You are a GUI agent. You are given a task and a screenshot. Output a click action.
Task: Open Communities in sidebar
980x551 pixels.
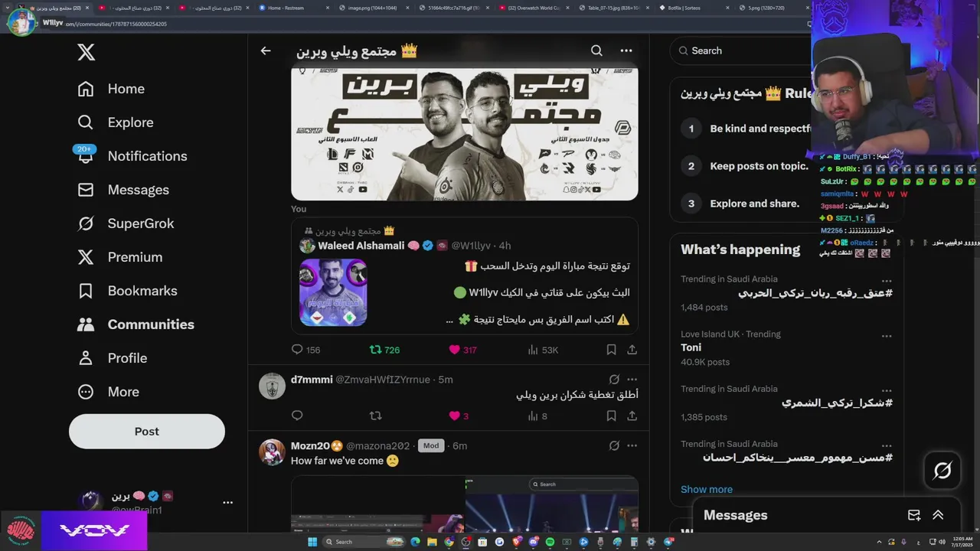136,324
